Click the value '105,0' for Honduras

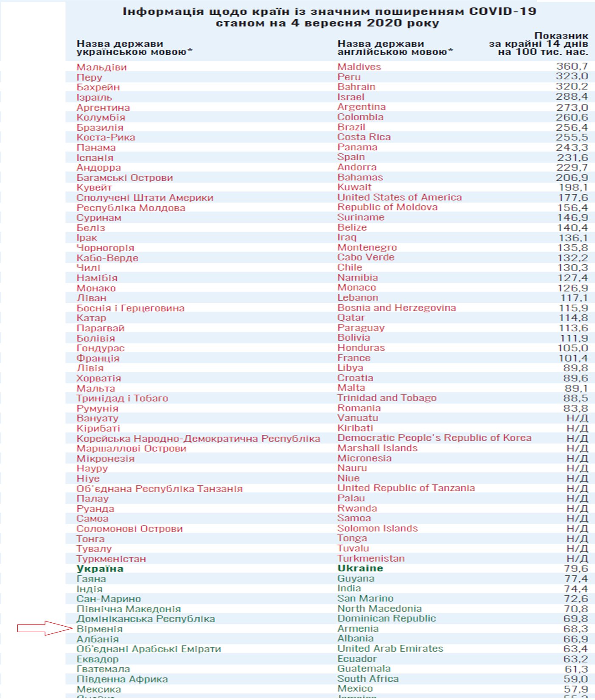pos(572,348)
